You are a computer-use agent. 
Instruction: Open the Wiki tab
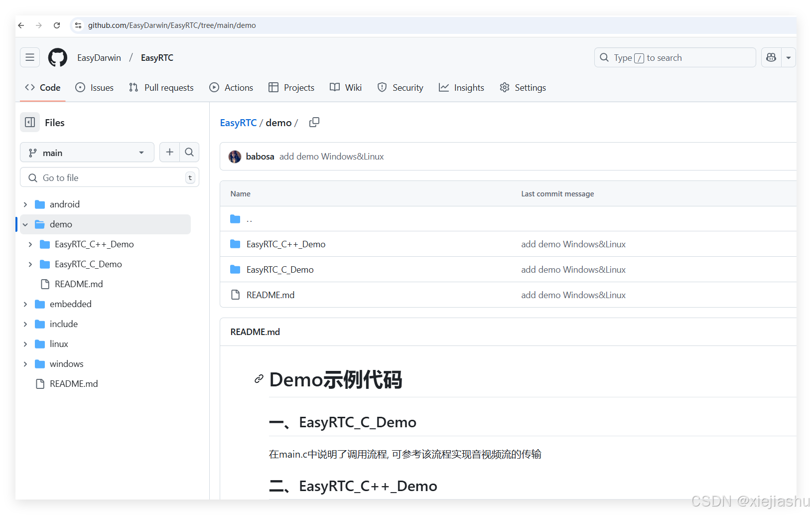[346, 88]
